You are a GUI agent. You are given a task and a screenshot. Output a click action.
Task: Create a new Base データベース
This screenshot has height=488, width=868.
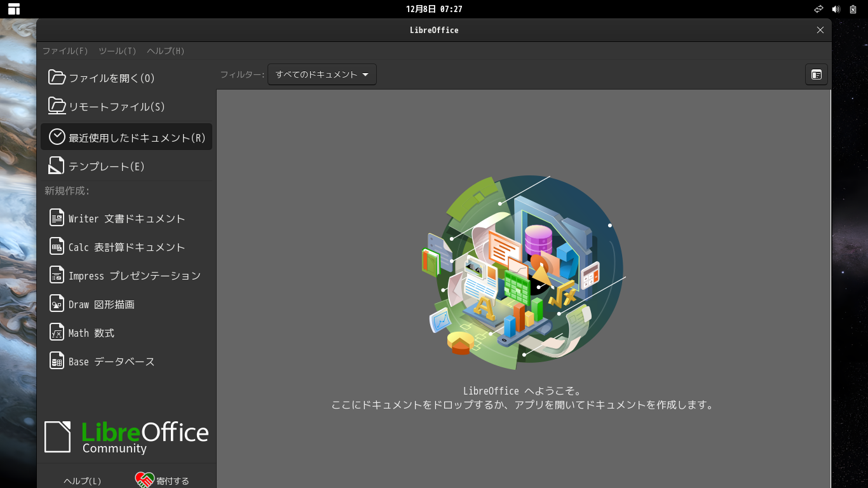click(126, 362)
